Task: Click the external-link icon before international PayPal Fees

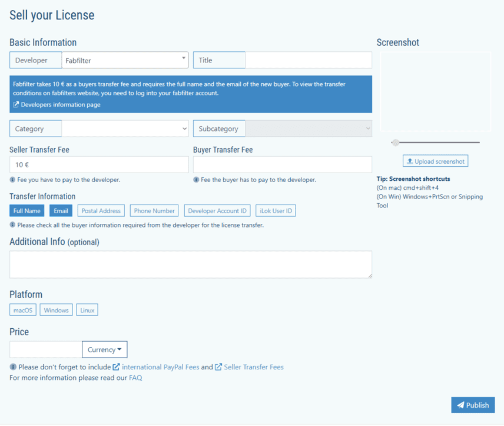Action: point(116,367)
